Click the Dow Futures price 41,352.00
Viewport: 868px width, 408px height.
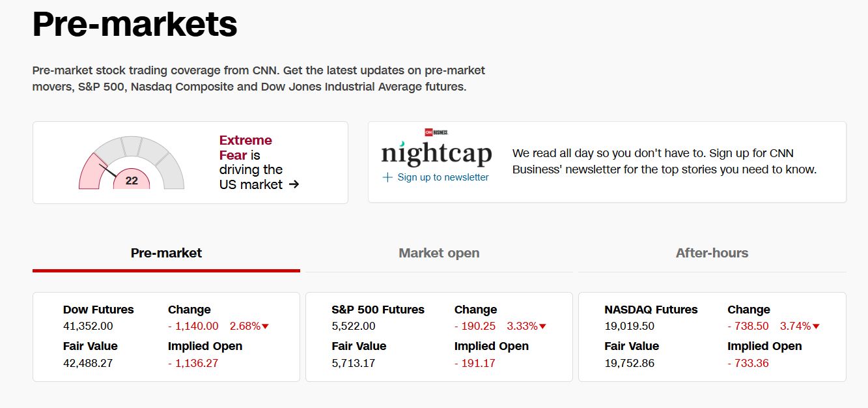(x=88, y=326)
